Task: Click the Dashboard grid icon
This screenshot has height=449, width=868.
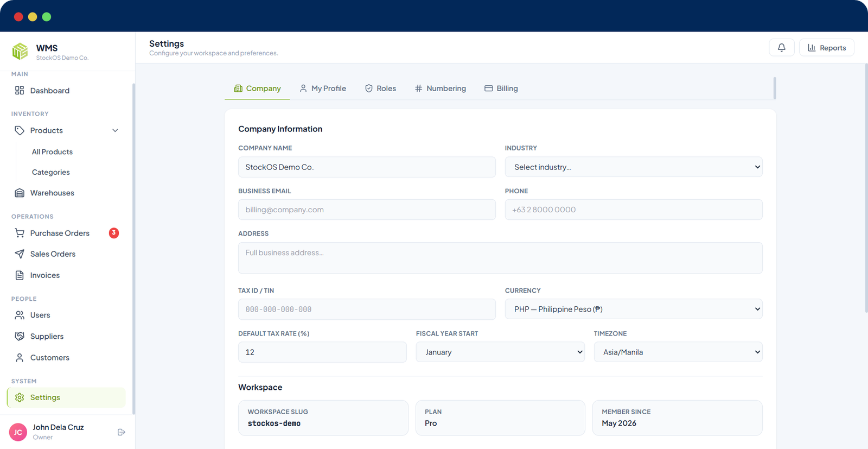Action: (x=20, y=91)
